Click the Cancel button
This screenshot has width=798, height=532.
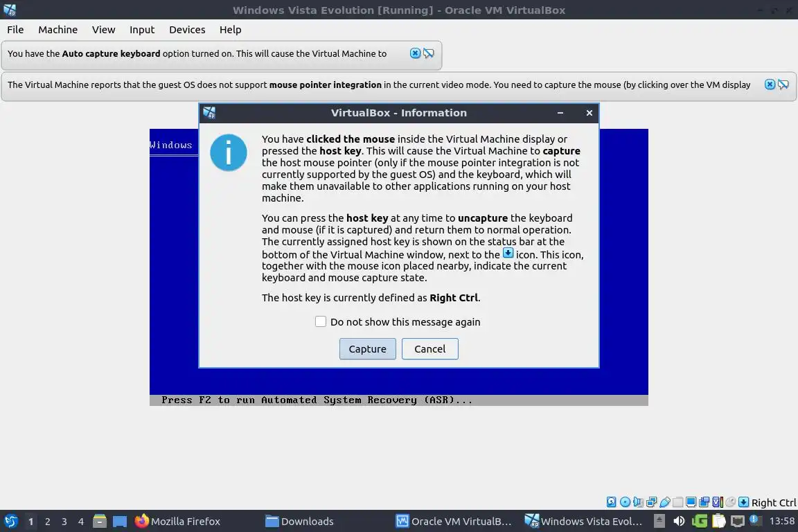430,348
